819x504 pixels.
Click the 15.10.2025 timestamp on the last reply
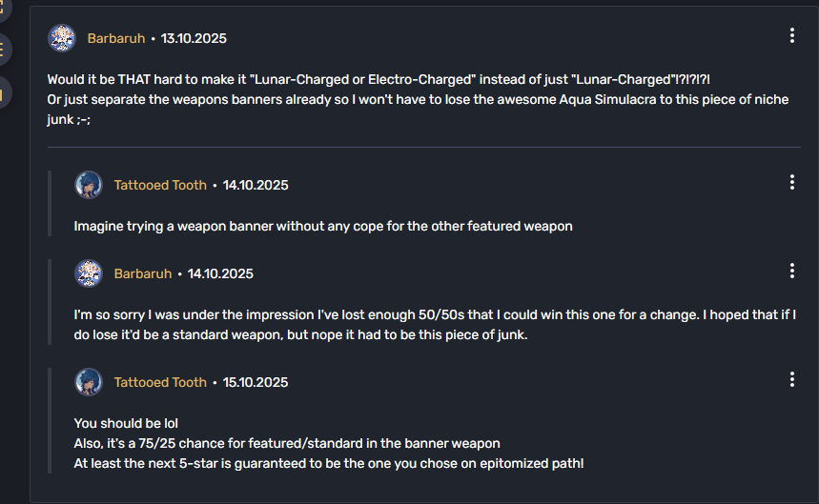256,382
